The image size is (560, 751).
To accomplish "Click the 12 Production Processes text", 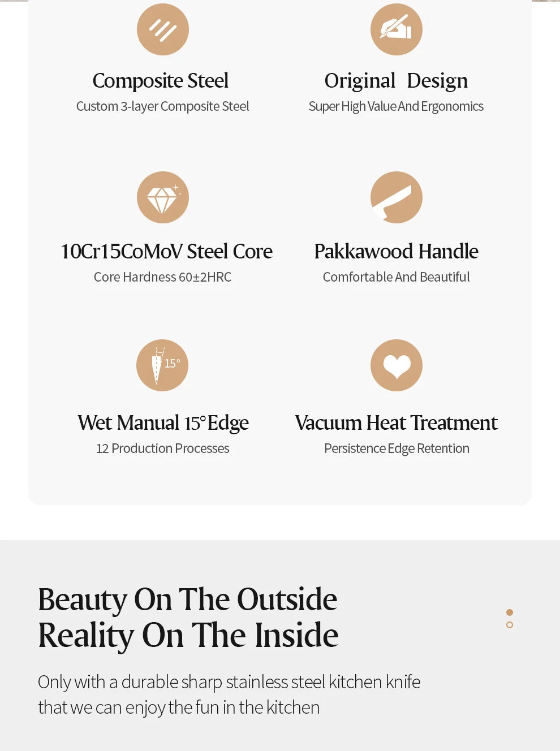I will pyautogui.click(x=162, y=448).
